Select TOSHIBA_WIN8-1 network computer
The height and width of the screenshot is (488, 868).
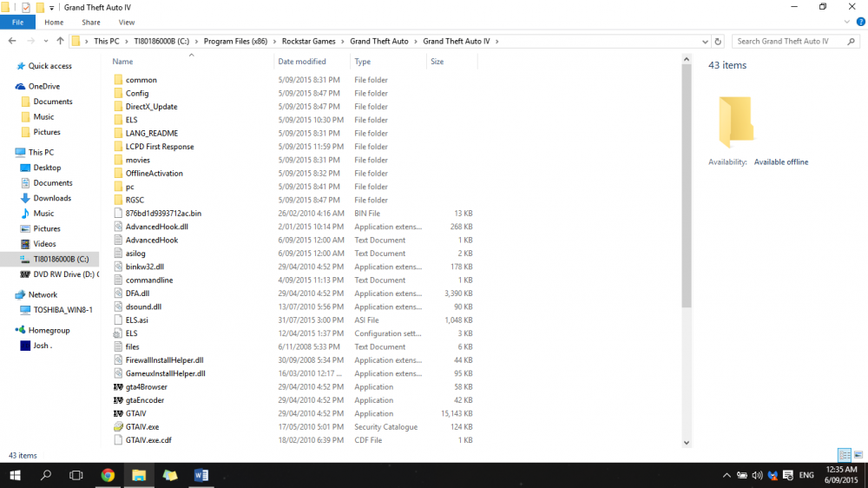click(x=62, y=310)
